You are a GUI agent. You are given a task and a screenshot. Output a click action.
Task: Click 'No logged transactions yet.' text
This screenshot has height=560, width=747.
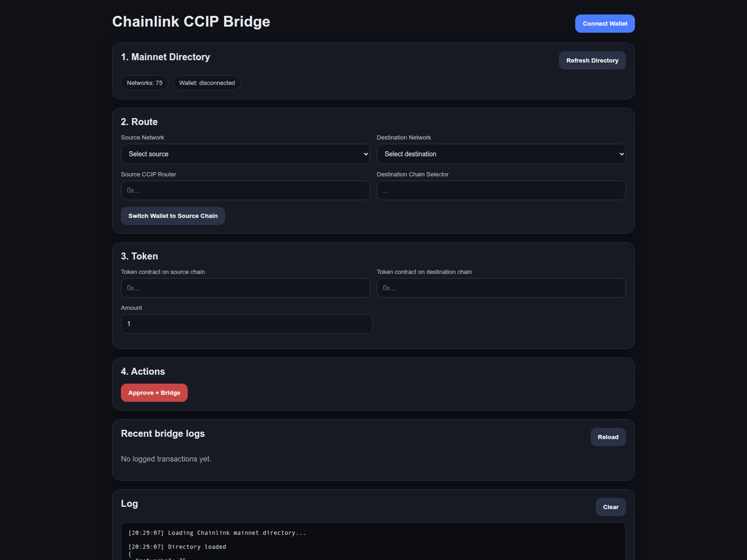(166, 459)
